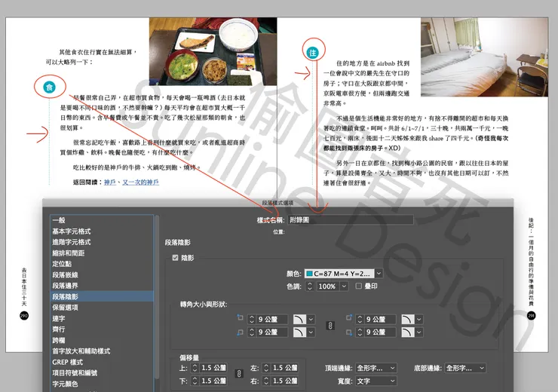Select 跨欄 in the options list
The height and width of the screenshot is (392, 558).
pyautogui.click(x=102, y=341)
